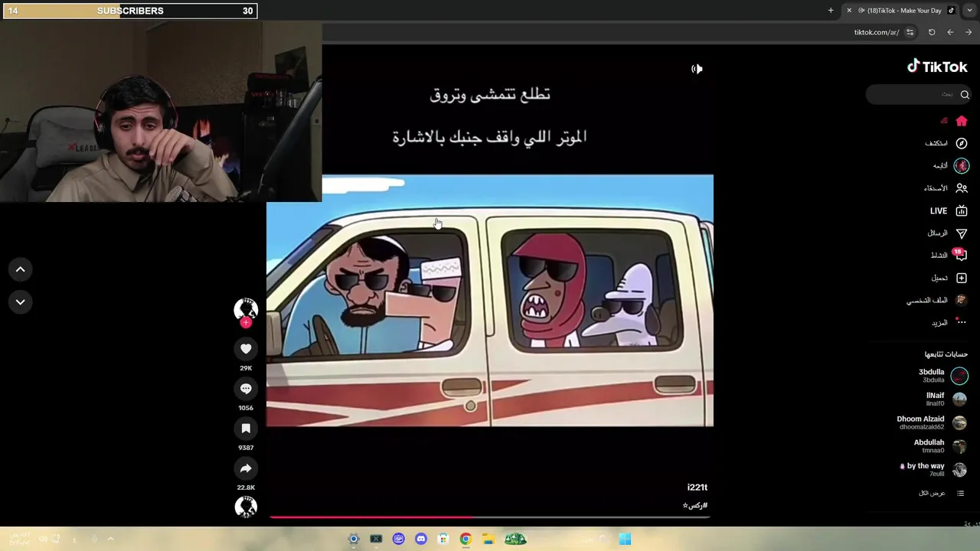Go to the previous video with the up chevron

click(x=21, y=269)
